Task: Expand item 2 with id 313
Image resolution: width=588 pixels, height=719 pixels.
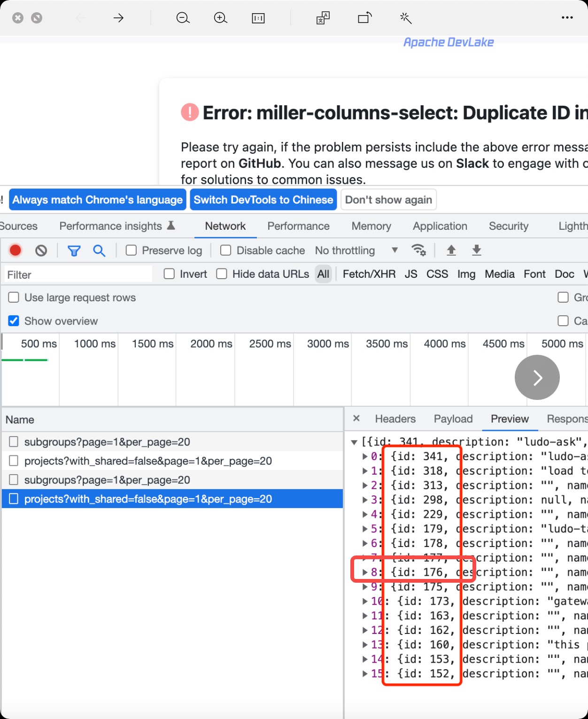Action: pos(365,485)
